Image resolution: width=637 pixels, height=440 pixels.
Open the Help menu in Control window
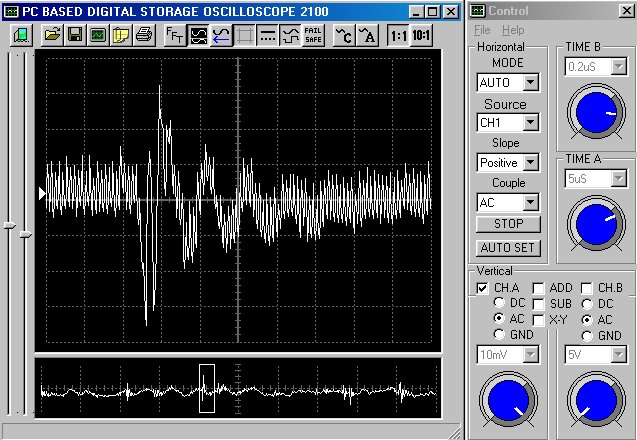coord(513,30)
